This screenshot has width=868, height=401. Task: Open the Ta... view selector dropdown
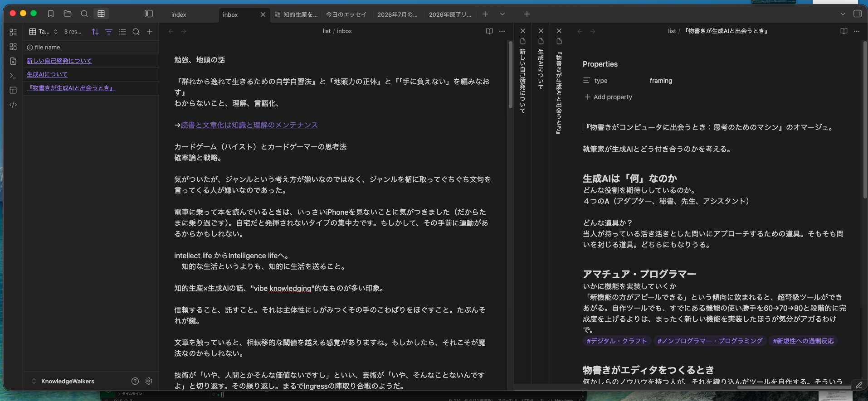44,32
